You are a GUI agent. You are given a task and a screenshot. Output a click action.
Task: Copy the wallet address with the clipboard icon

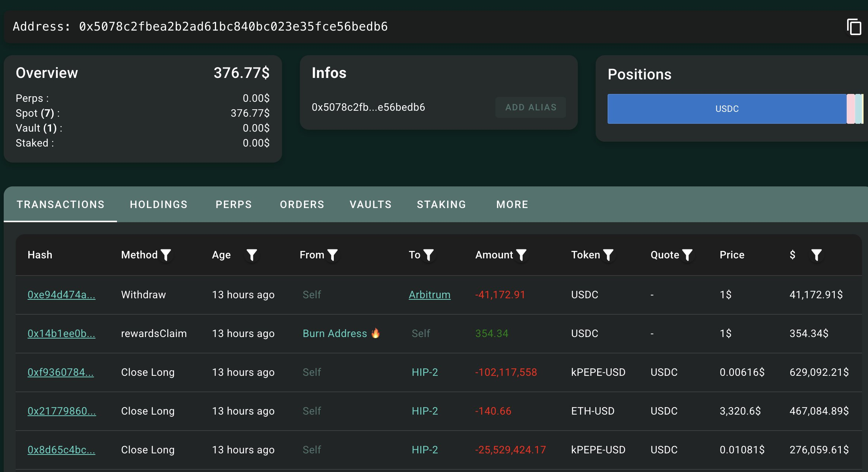click(x=854, y=27)
